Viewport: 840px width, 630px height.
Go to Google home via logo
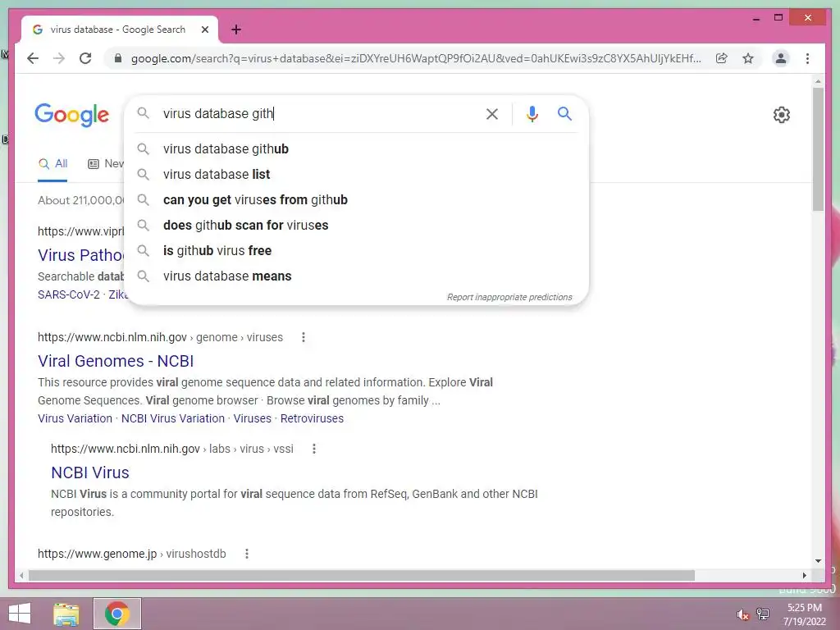pos(72,115)
